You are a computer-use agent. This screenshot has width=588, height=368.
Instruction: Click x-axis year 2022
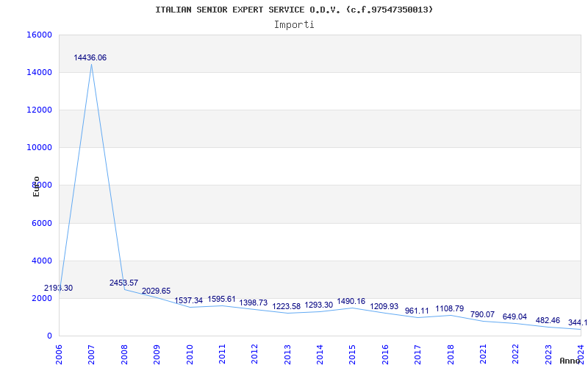point(516,354)
